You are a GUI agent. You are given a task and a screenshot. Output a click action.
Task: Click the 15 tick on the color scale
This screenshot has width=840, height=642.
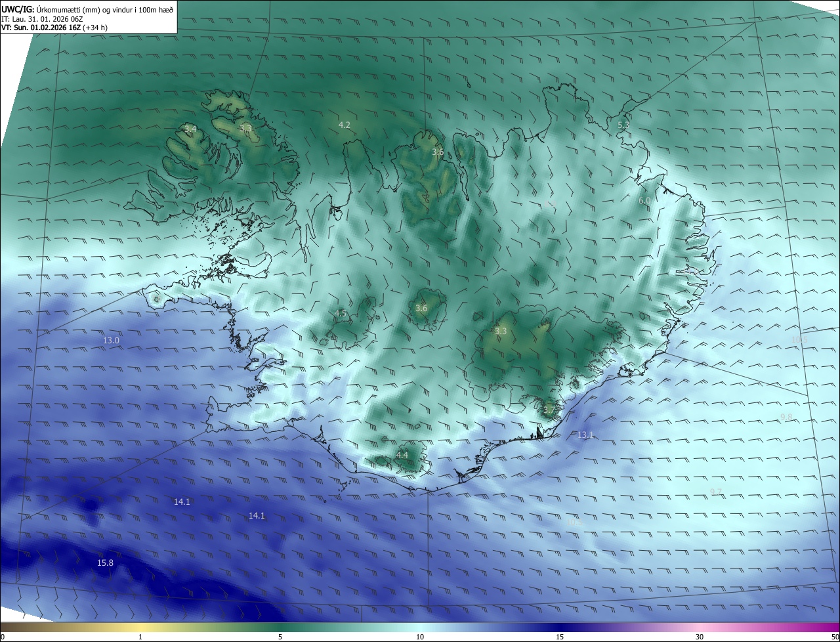(560, 637)
